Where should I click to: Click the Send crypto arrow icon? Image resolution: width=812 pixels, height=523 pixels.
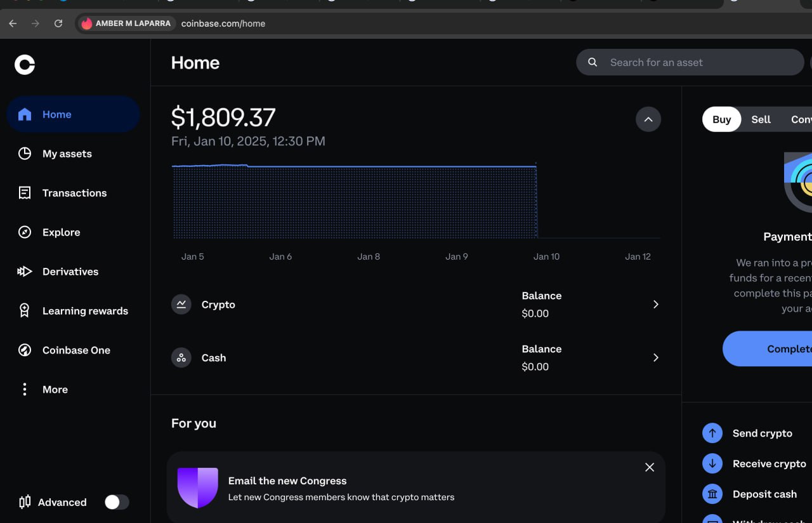point(712,434)
